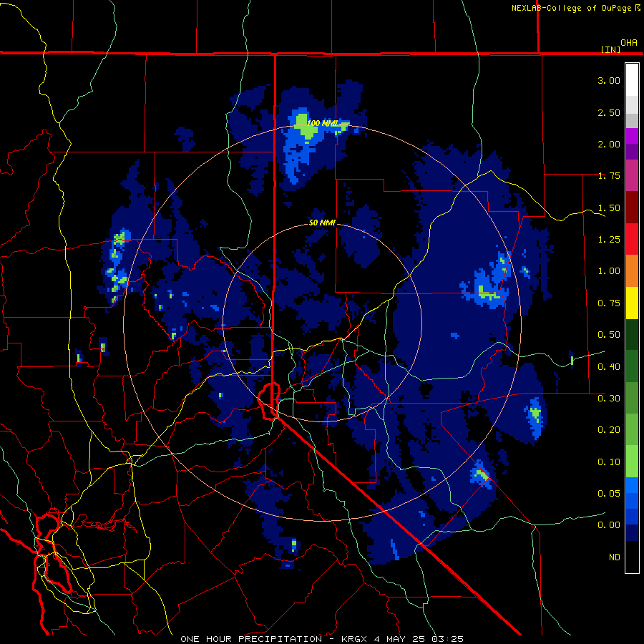Click the 0.30 legend value
The image size is (644, 644).
click(x=609, y=399)
